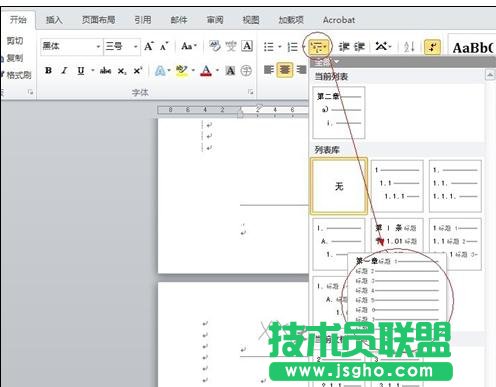Click the 剪切 cut command

[15, 41]
